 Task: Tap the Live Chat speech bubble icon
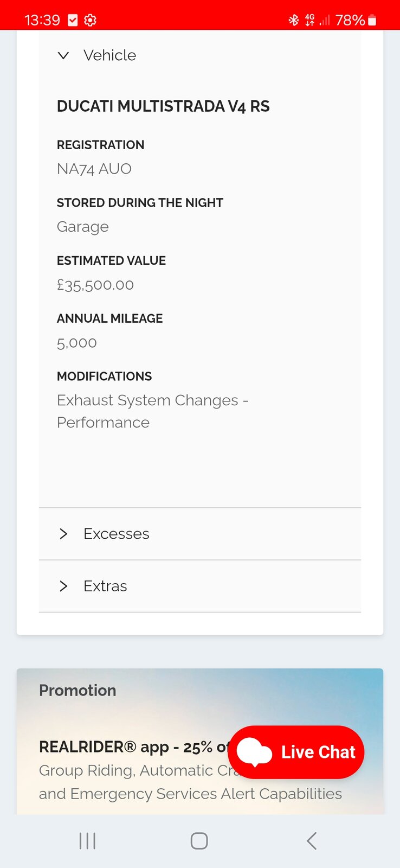pos(254,752)
